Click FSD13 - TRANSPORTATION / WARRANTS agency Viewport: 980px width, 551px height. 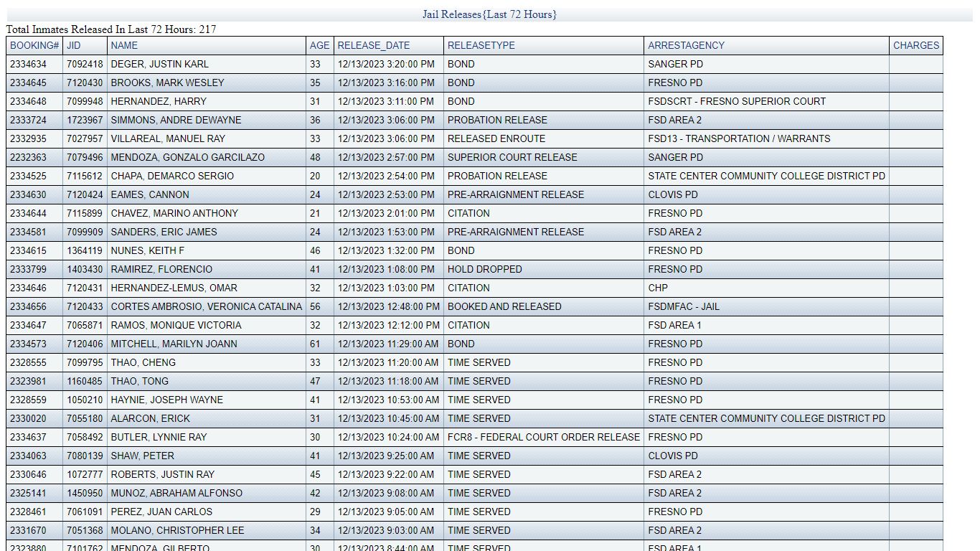[x=739, y=138]
